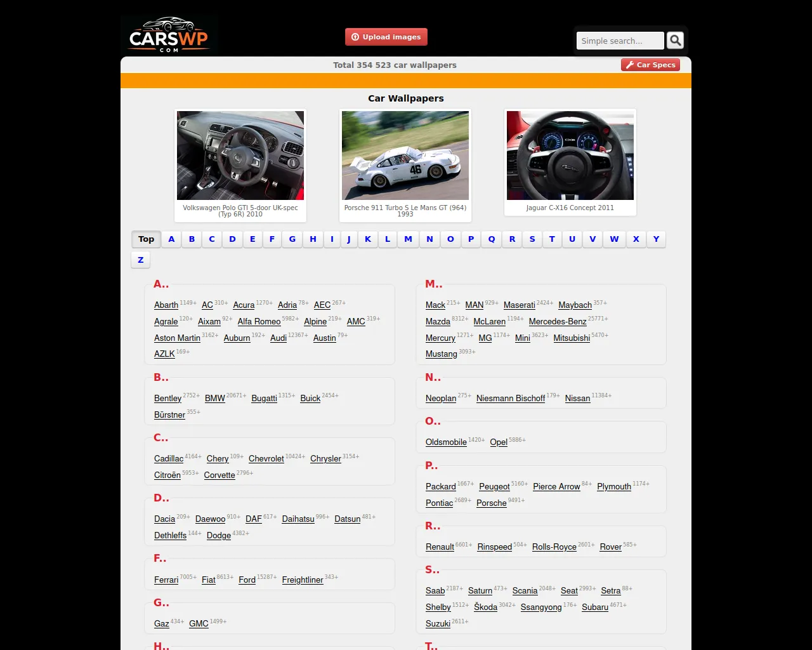Open the Alfa Romeo brand link
This screenshot has height=650, width=812.
click(x=259, y=322)
